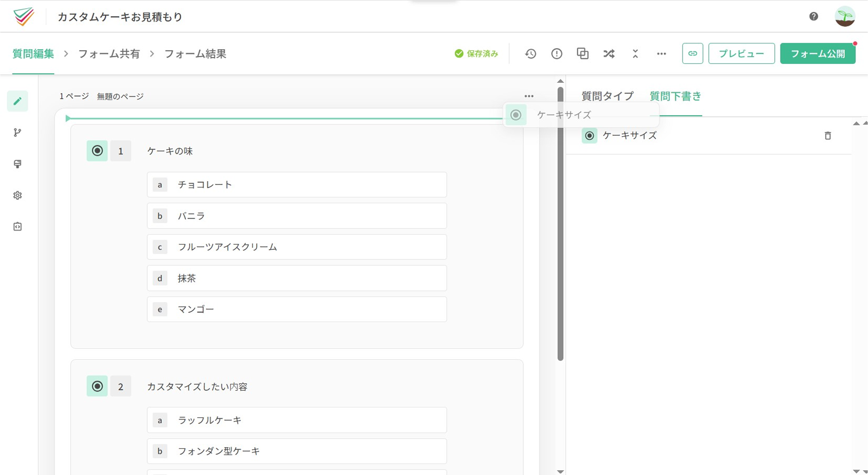Click the radio type icon of question 2
The height and width of the screenshot is (475, 868).
pos(97,386)
